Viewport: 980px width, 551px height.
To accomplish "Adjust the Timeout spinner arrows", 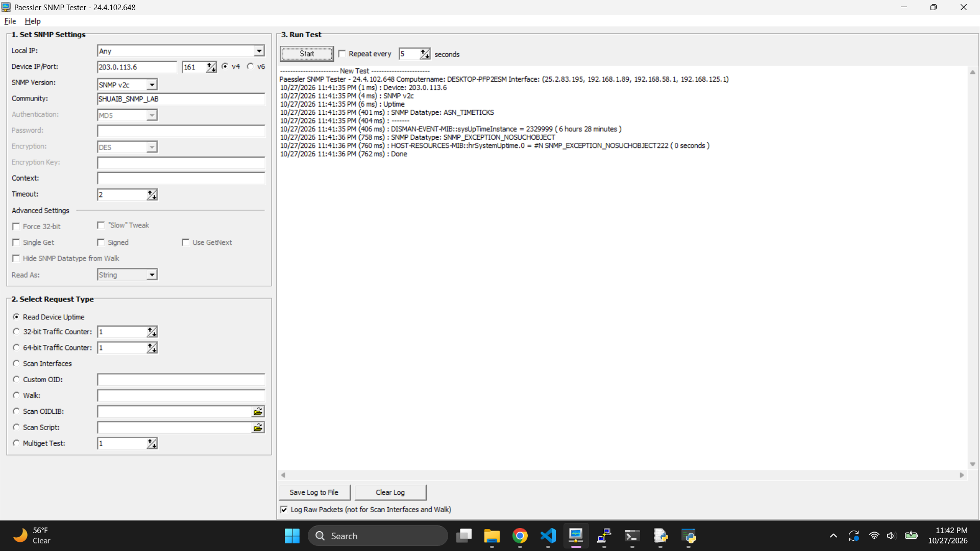I will (152, 194).
